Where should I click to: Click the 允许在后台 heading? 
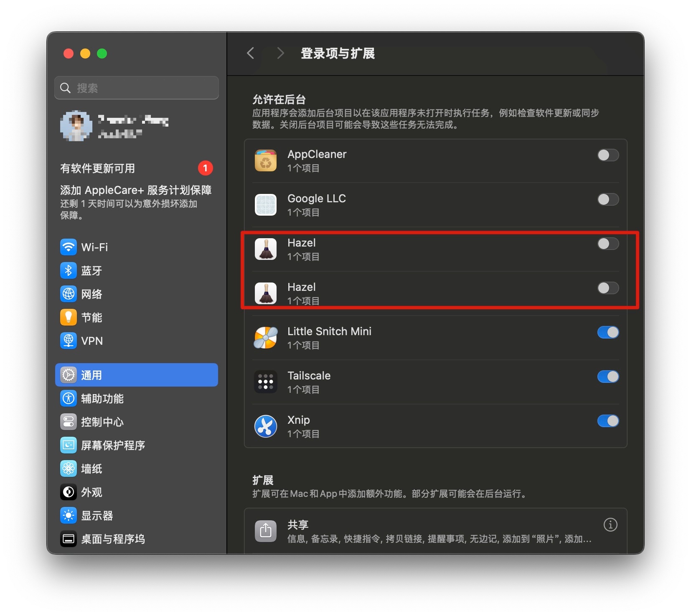279,99
